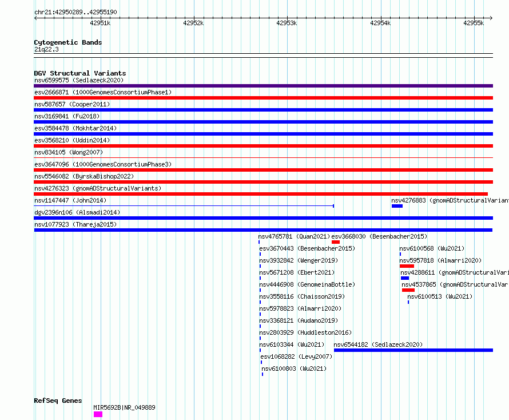The width and height of the screenshot is (509, 420).
Task: Click the 42953k ruler position
Action: 287,23
